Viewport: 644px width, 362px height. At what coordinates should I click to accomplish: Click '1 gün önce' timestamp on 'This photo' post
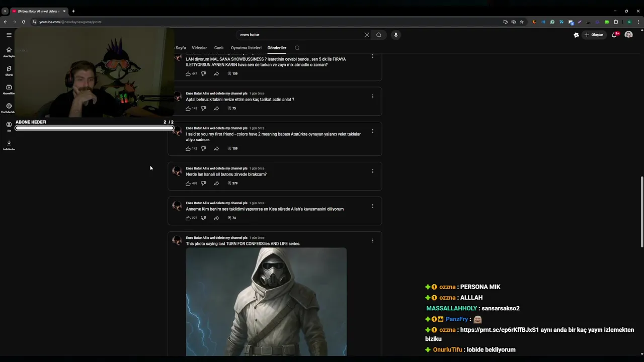(257, 238)
